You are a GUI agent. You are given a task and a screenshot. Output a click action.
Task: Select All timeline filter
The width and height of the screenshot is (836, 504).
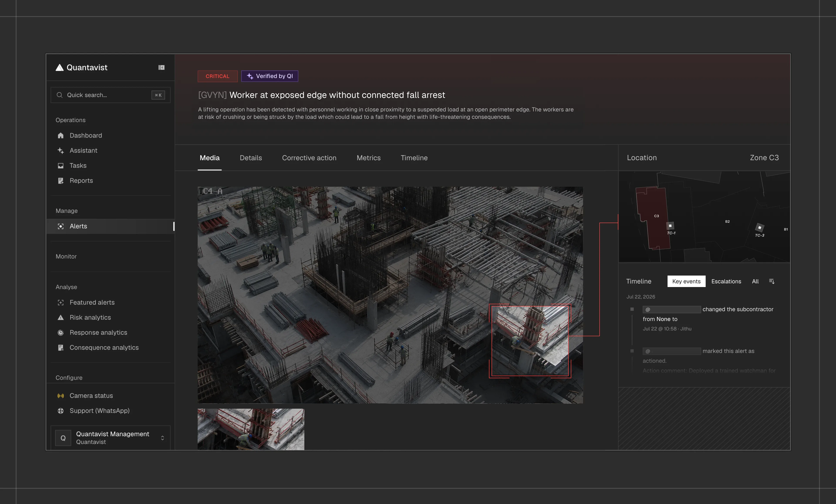click(x=755, y=281)
